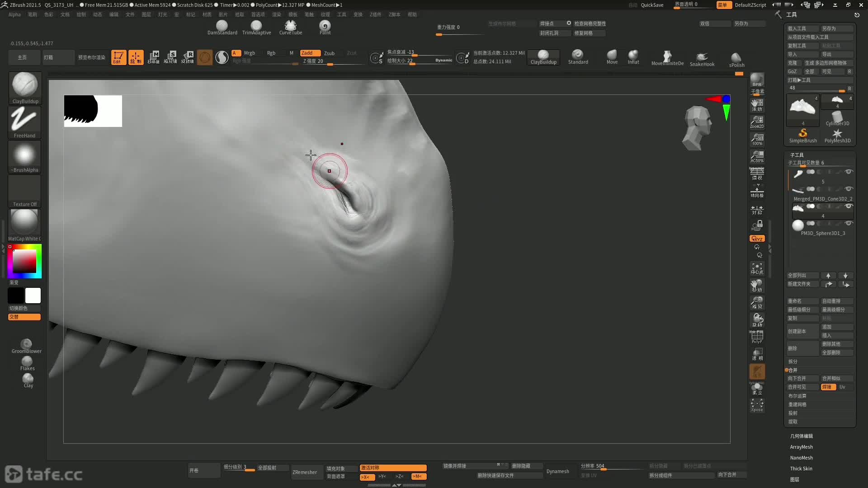Click the QuickSave button
Screen dimensions: 868x488
[x=652, y=5]
